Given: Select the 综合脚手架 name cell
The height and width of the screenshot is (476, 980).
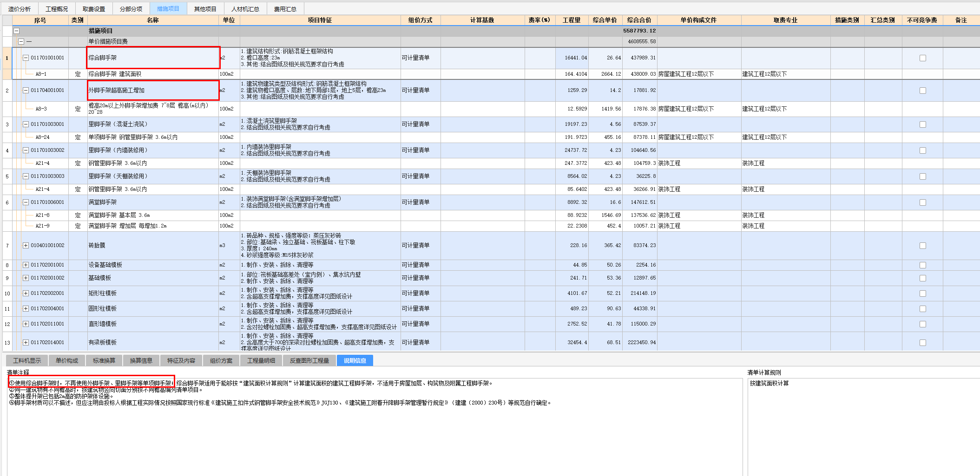Looking at the screenshot, I should coord(153,58).
